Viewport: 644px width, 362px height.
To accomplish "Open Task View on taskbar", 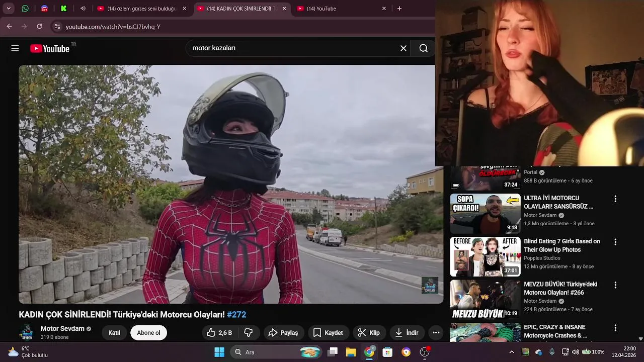I will 333,352.
